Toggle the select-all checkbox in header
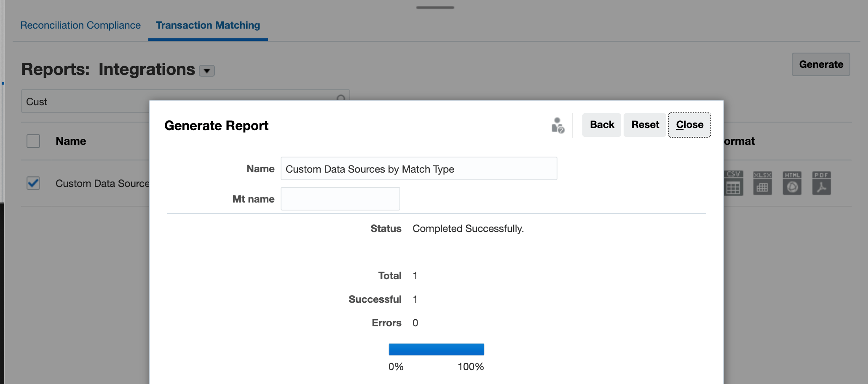 pyautogui.click(x=33, y=141)
